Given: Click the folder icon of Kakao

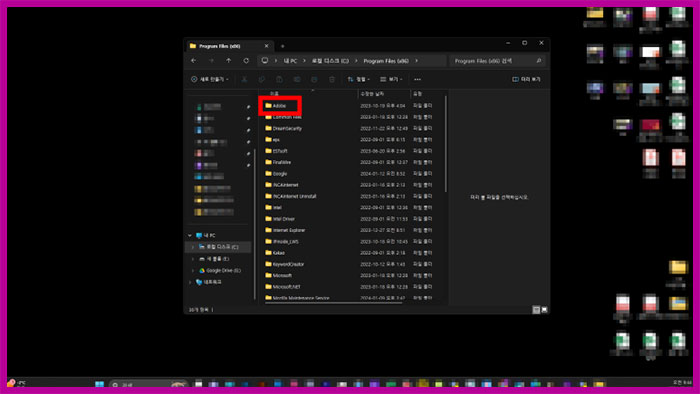Looking at the screenshot, I should pos(268,253).
